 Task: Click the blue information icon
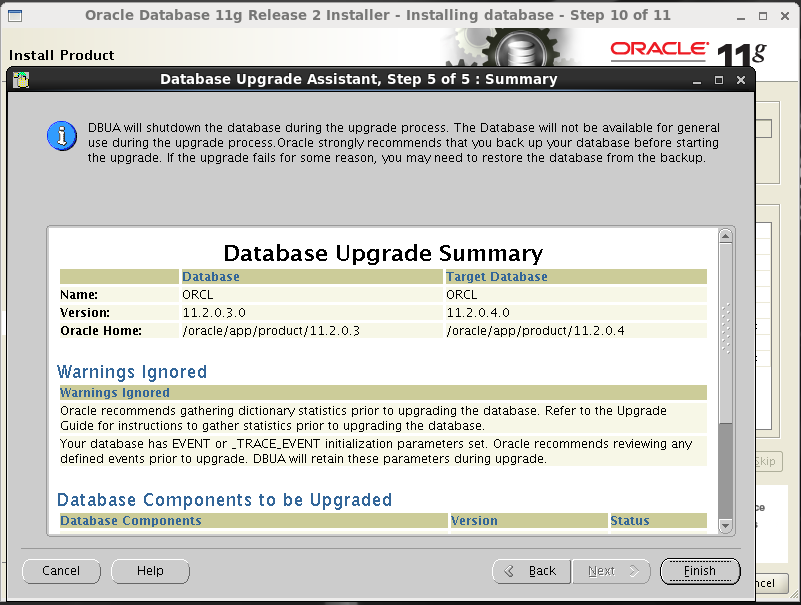pyautogui.click(x=62, y=136)
